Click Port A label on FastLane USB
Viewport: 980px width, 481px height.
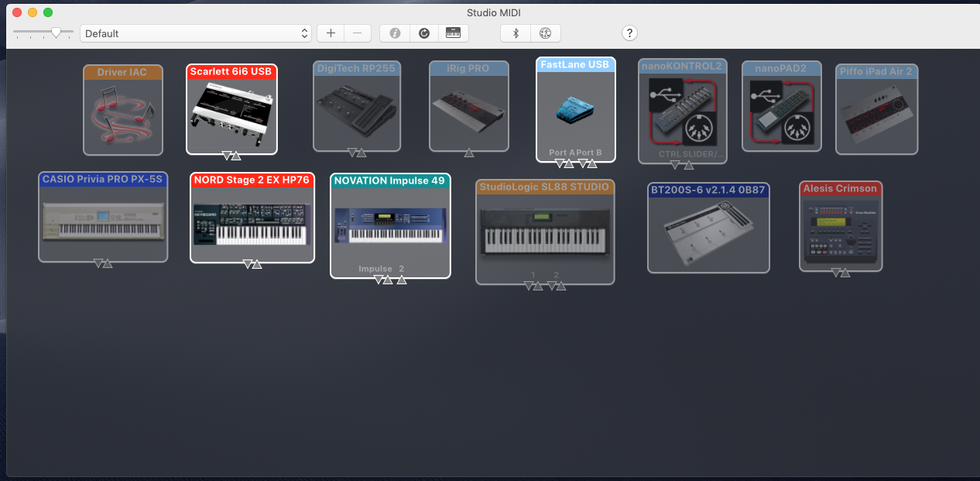(x=562, y=153)
